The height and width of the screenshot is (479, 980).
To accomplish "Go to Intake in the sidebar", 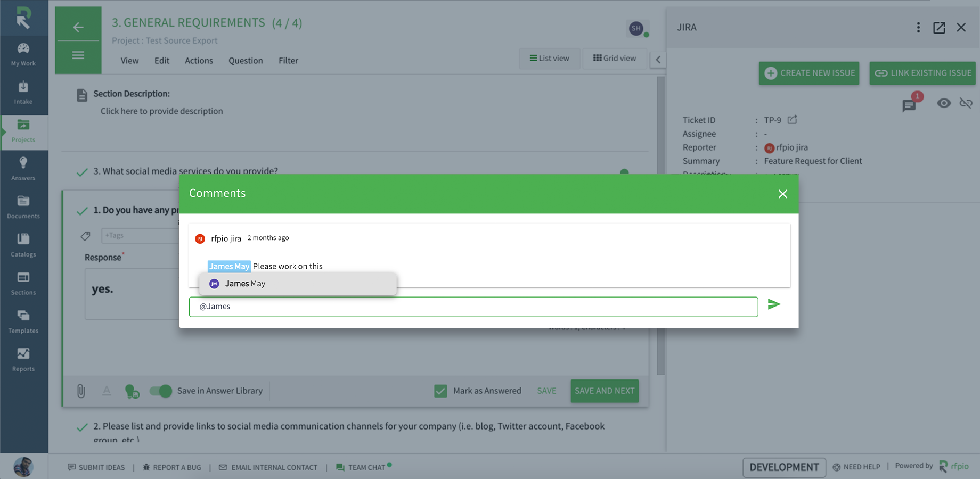I will point(23,93).
